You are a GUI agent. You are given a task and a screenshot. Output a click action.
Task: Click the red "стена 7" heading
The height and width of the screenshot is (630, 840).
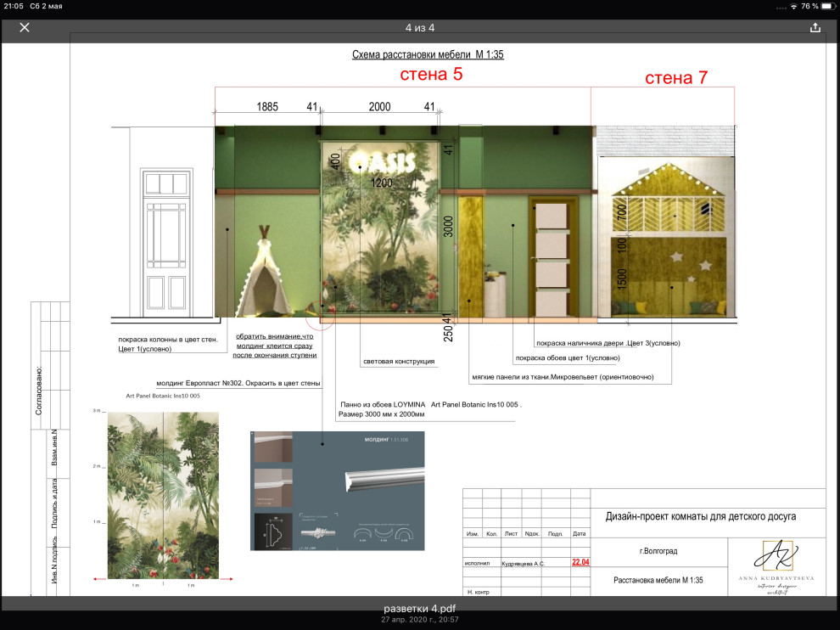[x=676, y=79]
